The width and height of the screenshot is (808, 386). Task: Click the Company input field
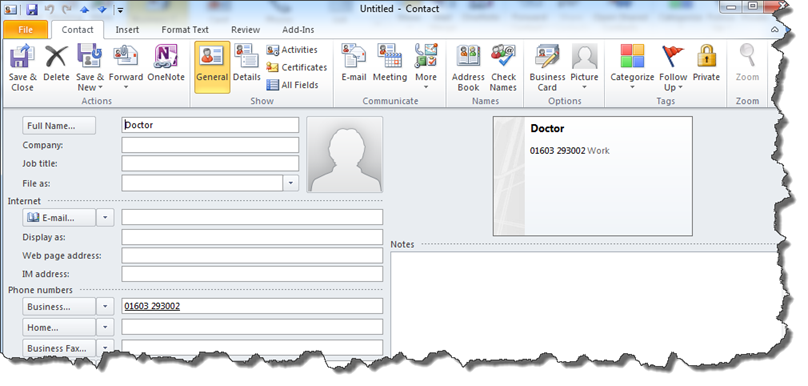[210, 145]
